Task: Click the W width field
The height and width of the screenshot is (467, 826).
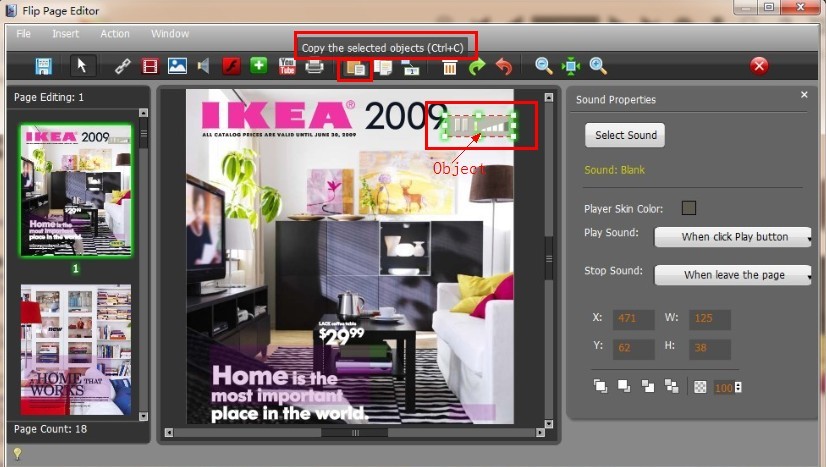Action: pyautogui.click(x=710, y=319)
